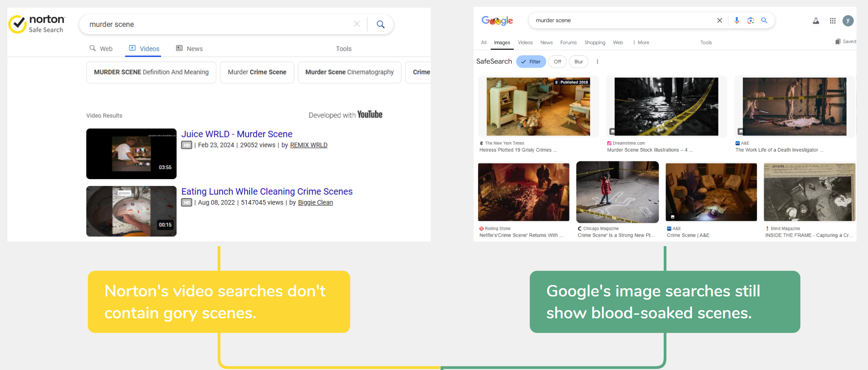The height and width of the screenshot is (370, 868).
Task: Play the Juice WRLD video thumbnail
Action: coord(131,153)
